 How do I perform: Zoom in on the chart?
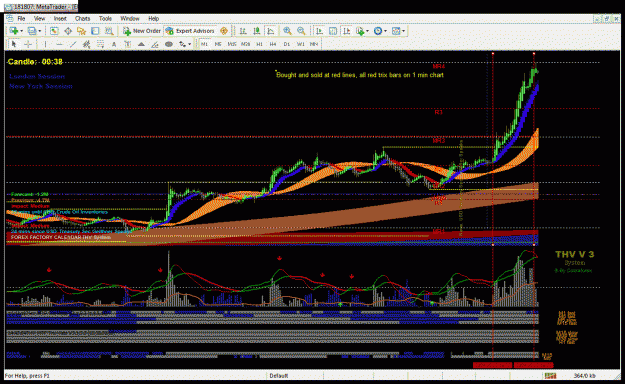click(287, 31)
